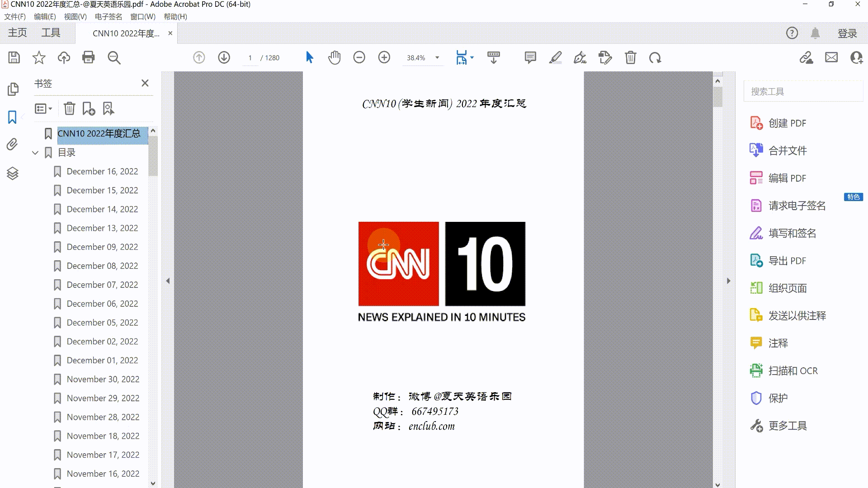Send file by email envelope icon
The image size is (868, 488).
click(x=831, y=57)
